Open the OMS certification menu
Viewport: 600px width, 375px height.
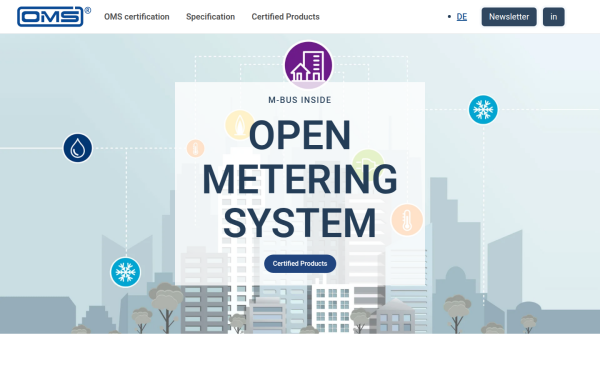point(137,17)
